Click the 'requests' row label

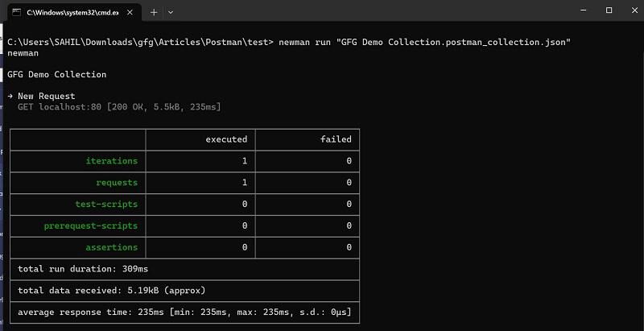pyautogui.click(x=117, y=183)
